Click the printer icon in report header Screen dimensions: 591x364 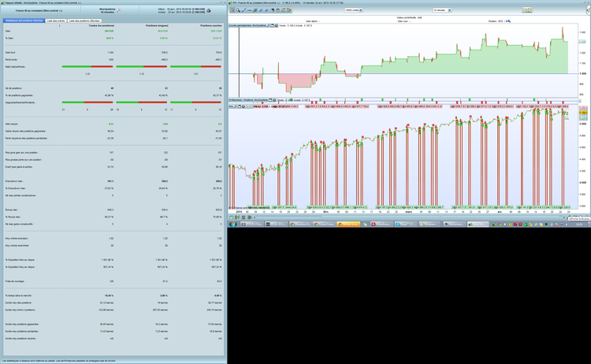(209, 10)
